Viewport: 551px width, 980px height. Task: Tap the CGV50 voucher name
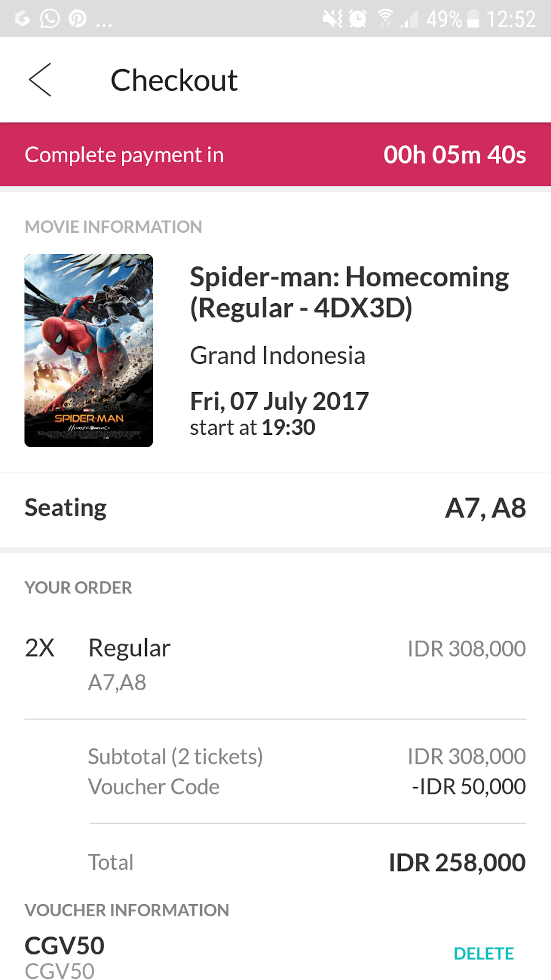[64, 946]
